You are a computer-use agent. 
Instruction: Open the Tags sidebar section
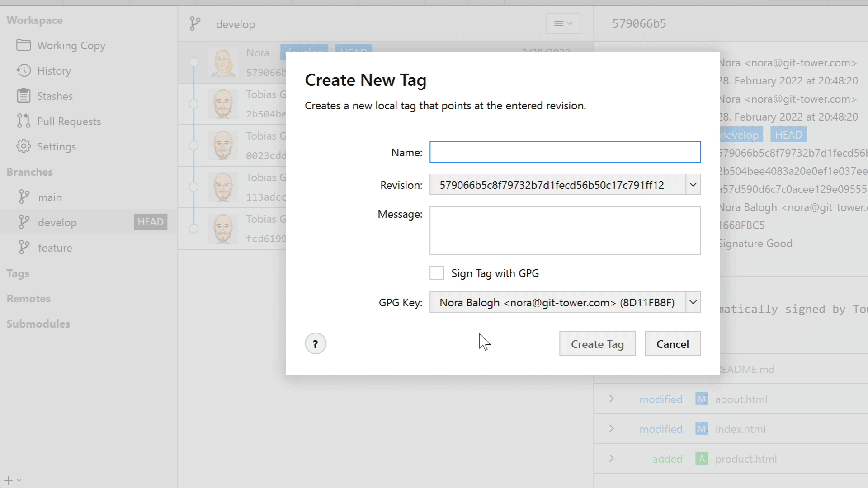click(18, 273)
